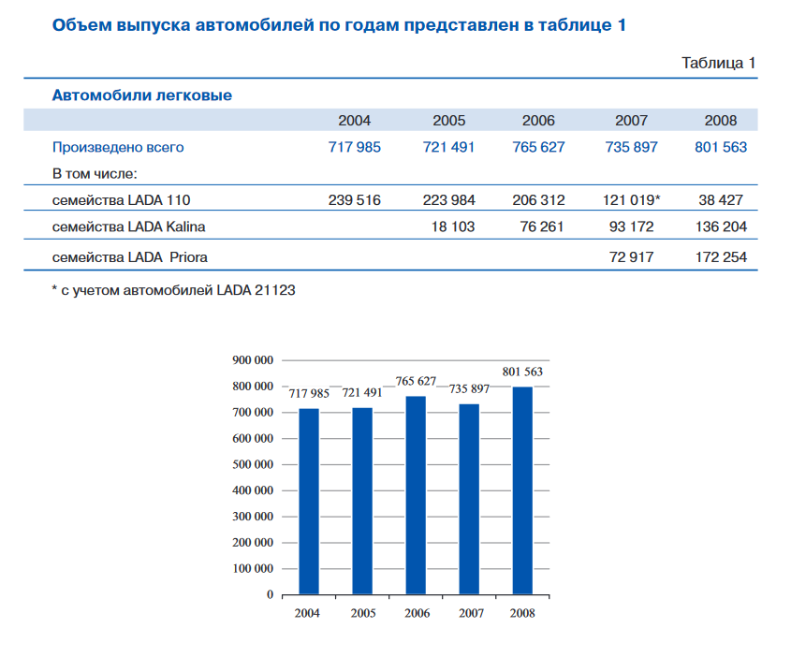Click cell value 223 984

point(448,200)
